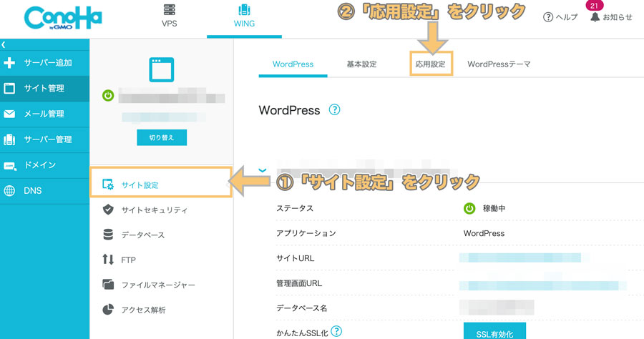Click help icon beside かんたんSSL化

(x=336, y=331)
